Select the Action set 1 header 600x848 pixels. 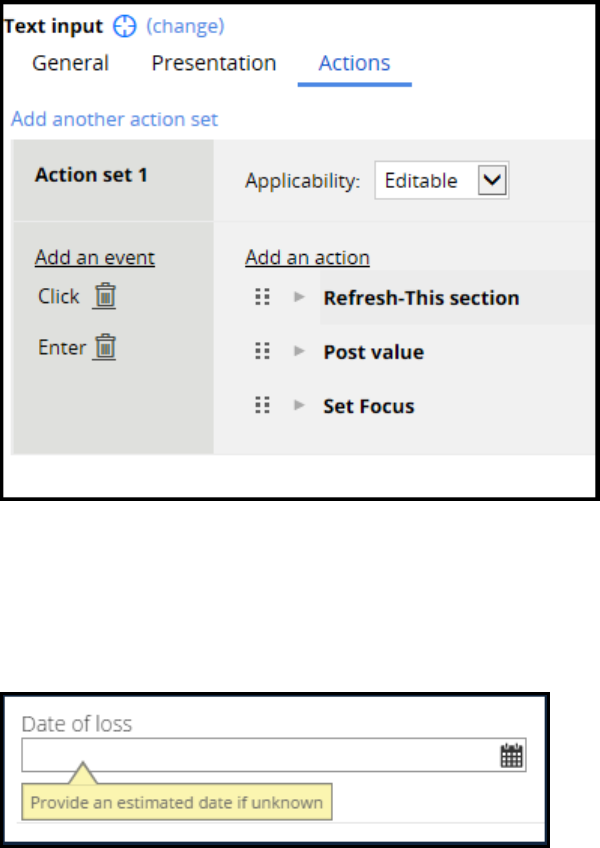point(92,175)
